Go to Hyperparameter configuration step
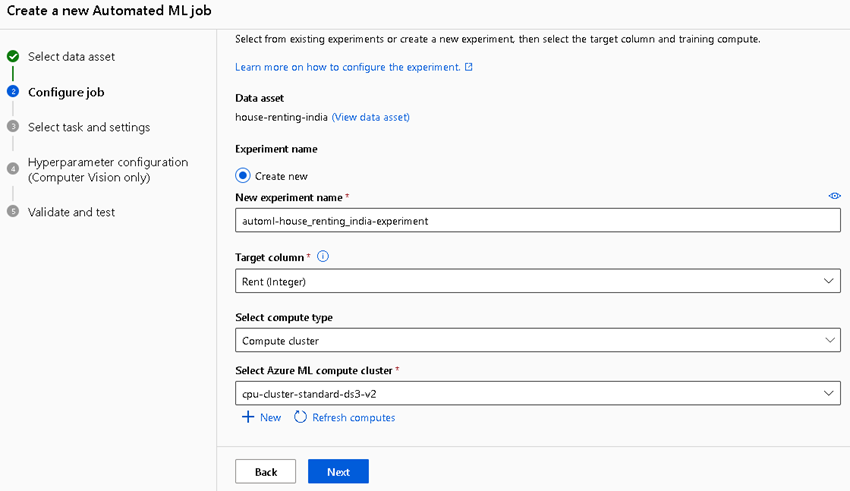Screen dimensions: 850x491 click(108, 170)
